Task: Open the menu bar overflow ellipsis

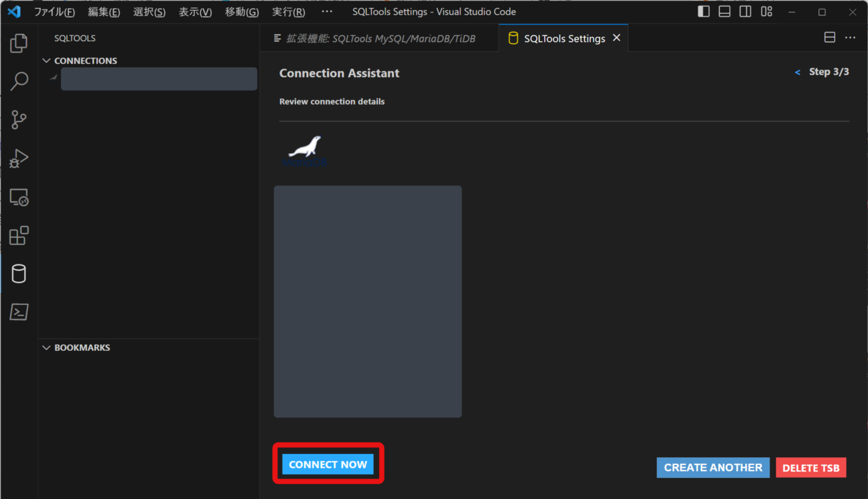Action: 327,11
